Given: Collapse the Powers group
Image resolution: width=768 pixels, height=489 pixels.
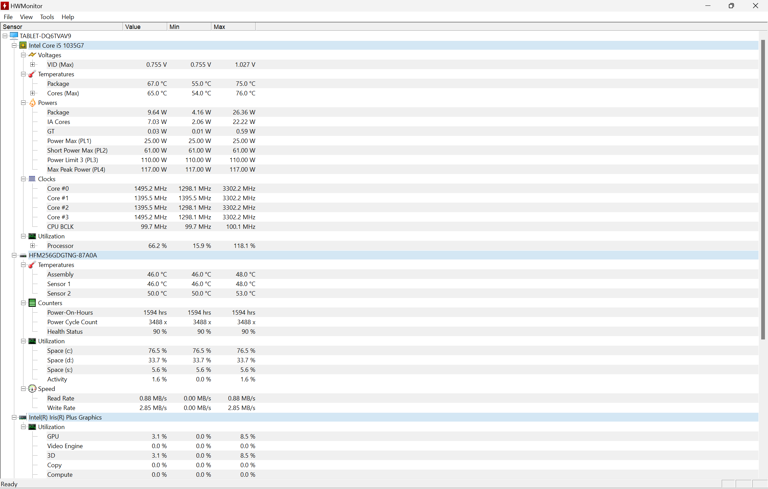Looking at the screenshot, I should click(x=23, y=102).
